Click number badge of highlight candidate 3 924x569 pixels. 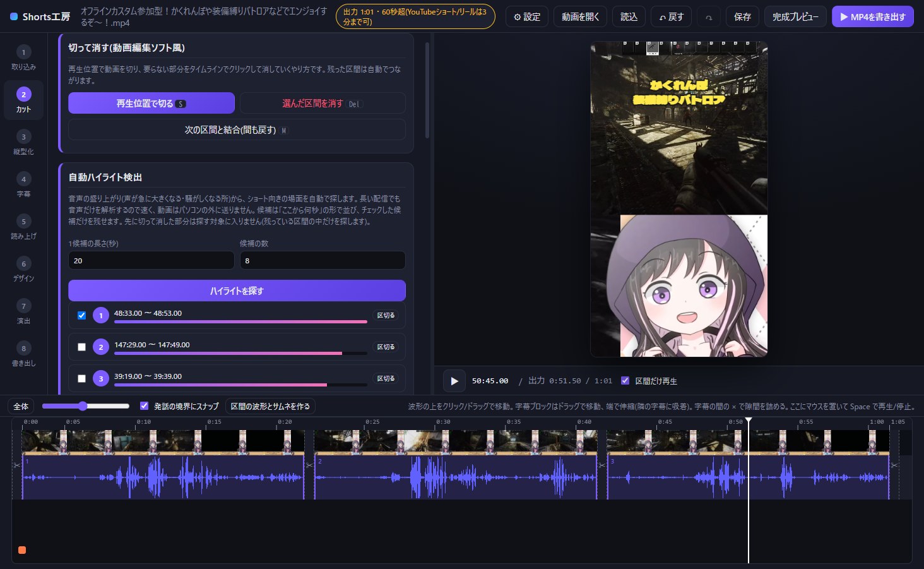point(101,378)
